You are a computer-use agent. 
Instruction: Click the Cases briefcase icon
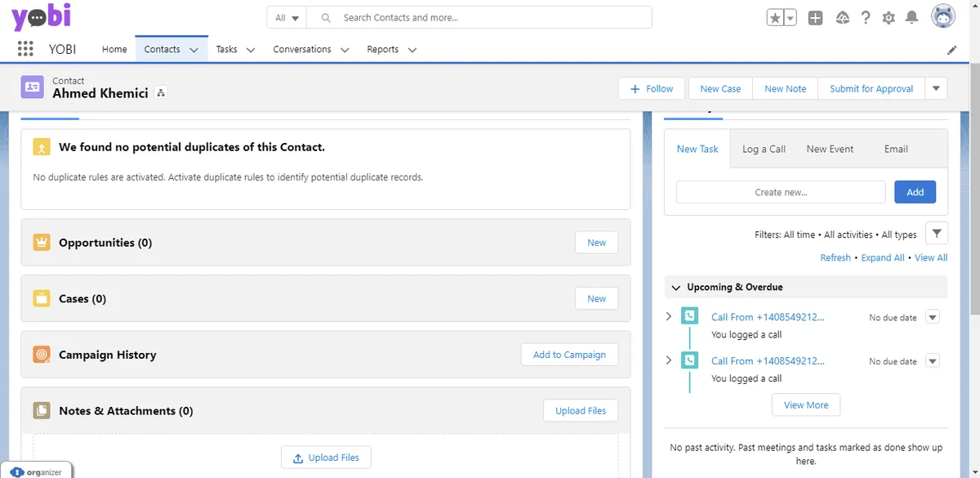[42, 298]
